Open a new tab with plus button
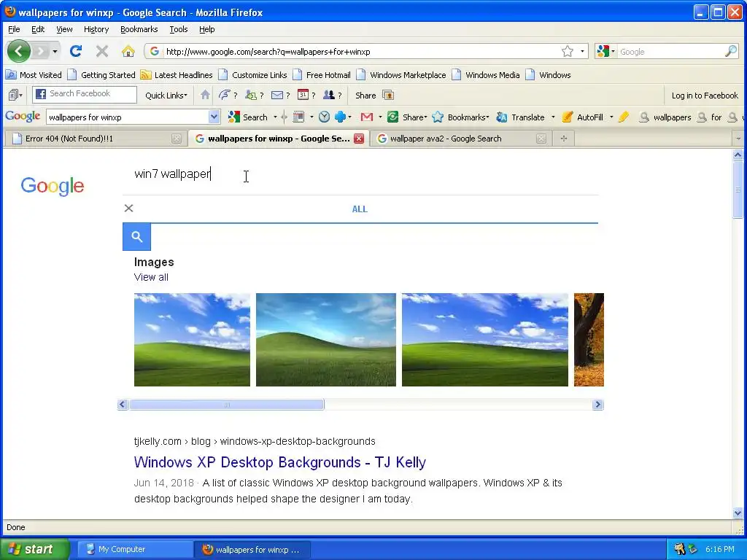Screen dimensions: 747x560 tap(564, 139)
